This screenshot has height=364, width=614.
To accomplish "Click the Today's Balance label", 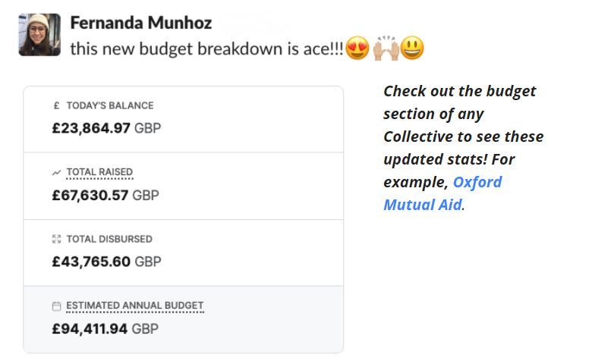I will [x=109, y=105].
